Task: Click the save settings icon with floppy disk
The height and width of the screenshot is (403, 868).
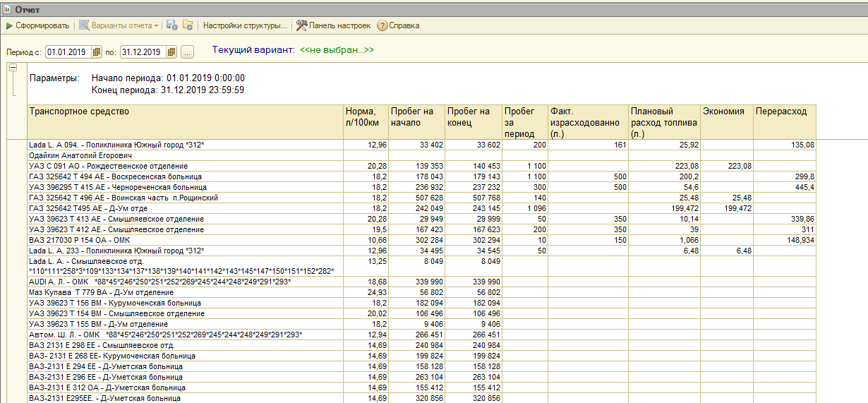Action: coord(171,25)
